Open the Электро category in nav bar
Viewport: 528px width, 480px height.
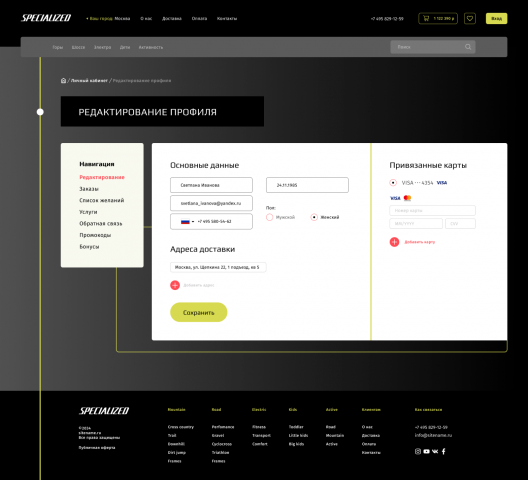coord(102,47)
